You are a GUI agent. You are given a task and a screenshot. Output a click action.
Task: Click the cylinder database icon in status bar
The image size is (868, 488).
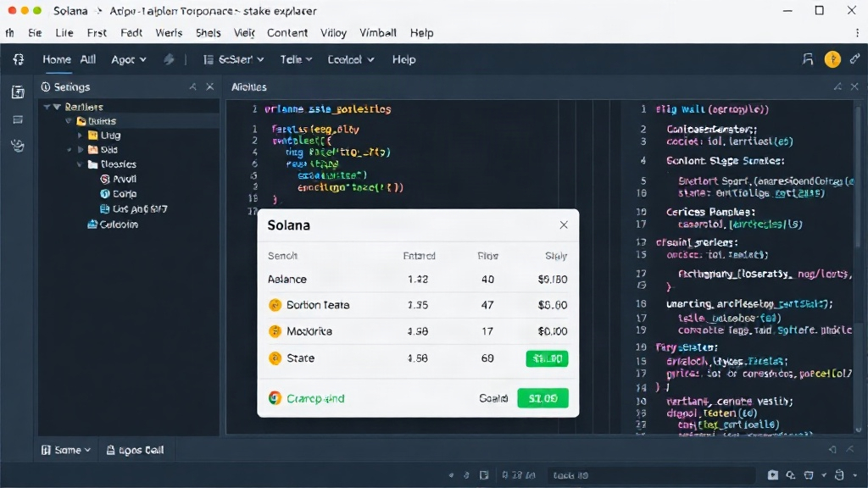(x=840, y=475)
